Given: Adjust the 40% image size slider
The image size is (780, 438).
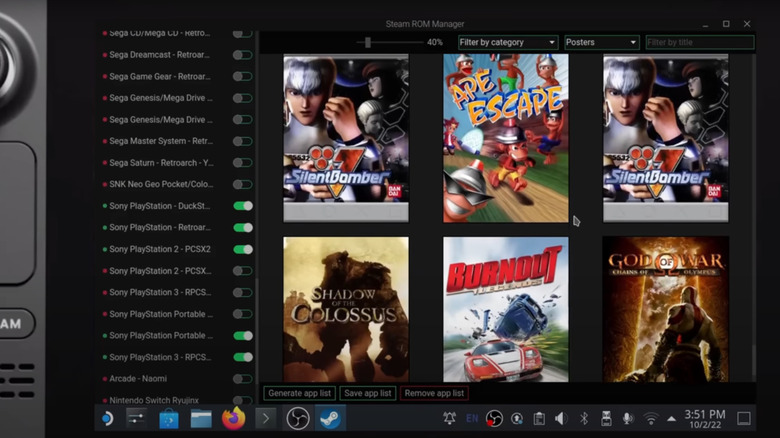Looking at the screenshot, I should click(368, 42).
